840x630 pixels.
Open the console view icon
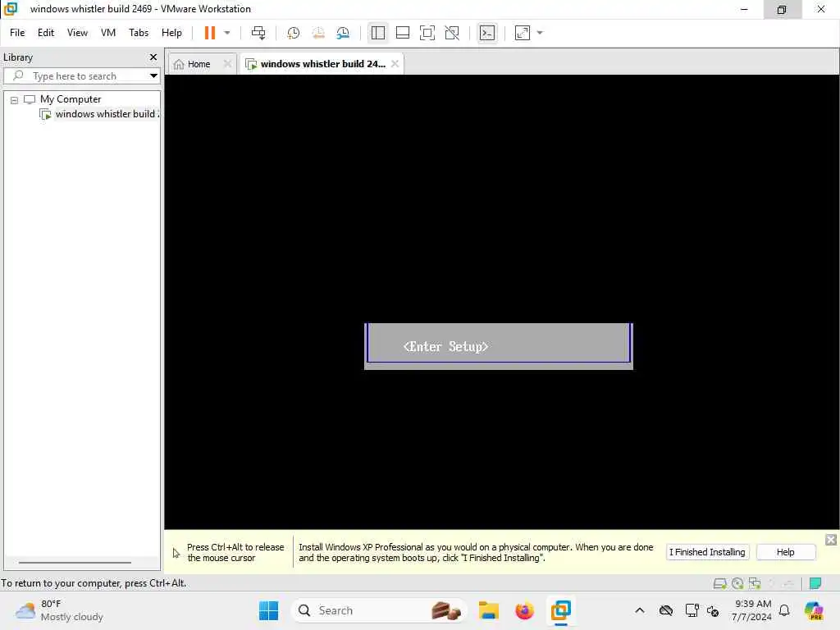[x=487, y=33]
